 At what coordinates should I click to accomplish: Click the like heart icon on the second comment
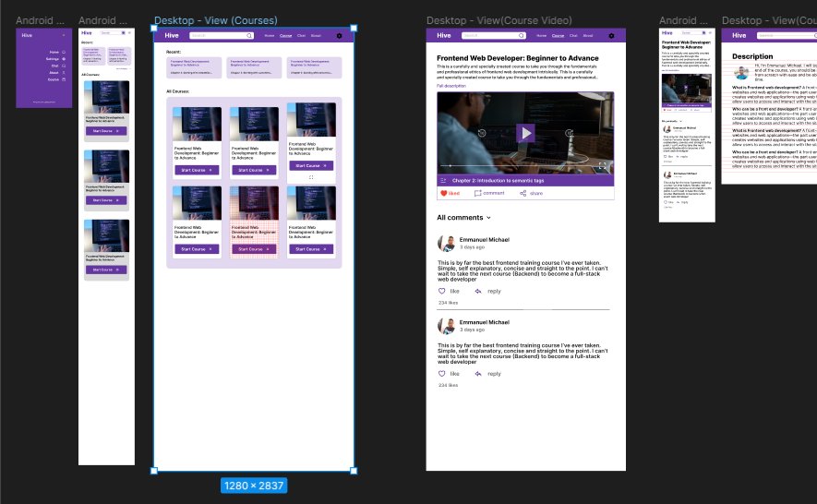442,374
